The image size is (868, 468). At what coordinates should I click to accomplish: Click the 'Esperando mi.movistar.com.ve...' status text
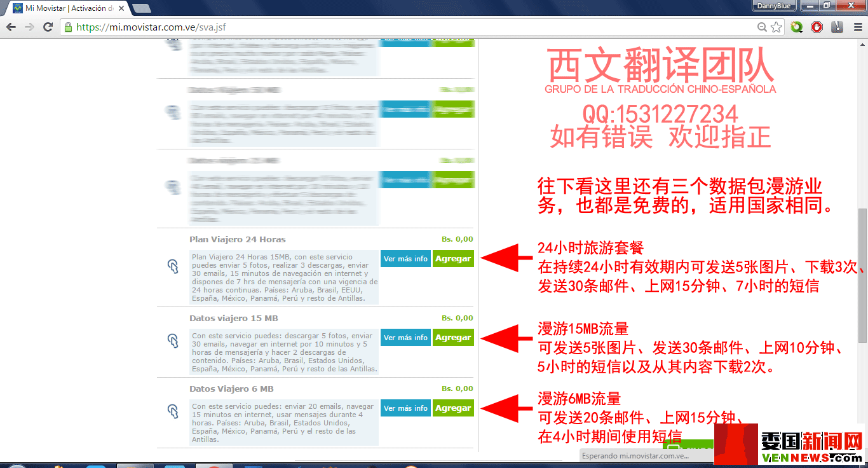coord(634,456)
